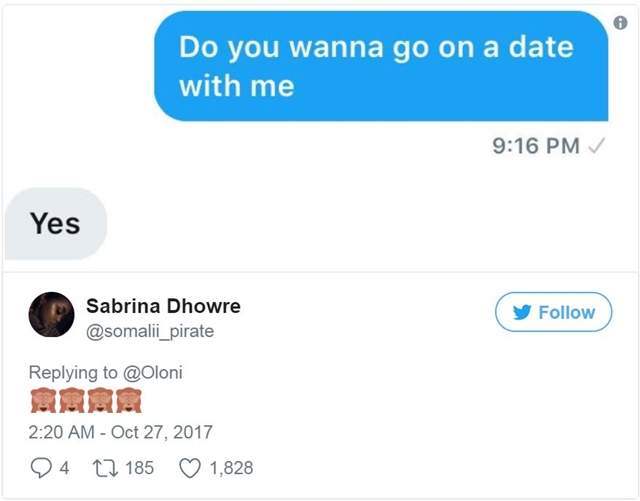Screen dimensions: 640x501
Task: Open Sabrina Dhowre's profile avatar
Action: coord(51,315)
